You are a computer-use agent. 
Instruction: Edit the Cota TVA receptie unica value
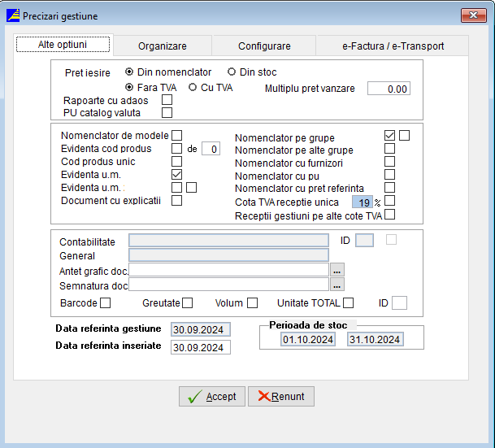pyautogui.click(x=361, y=201)
